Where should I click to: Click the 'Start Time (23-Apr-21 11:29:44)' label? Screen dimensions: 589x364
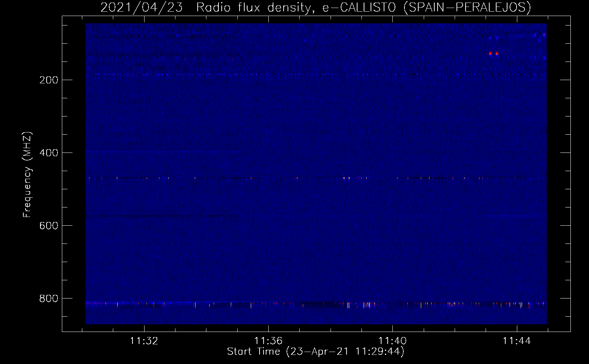click(x=316, y=352)
